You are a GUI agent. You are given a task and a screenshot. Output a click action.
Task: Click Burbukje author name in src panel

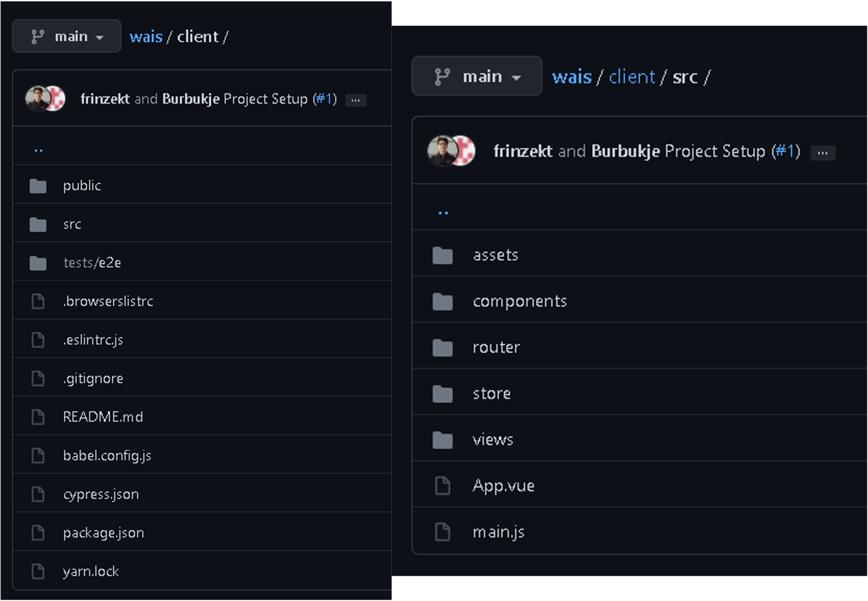[x=625, y=151]
